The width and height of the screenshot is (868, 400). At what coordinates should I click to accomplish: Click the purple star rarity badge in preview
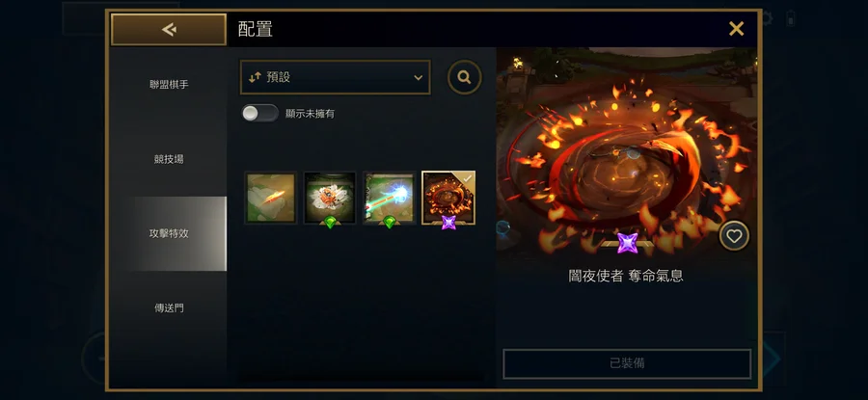[627, 243]
